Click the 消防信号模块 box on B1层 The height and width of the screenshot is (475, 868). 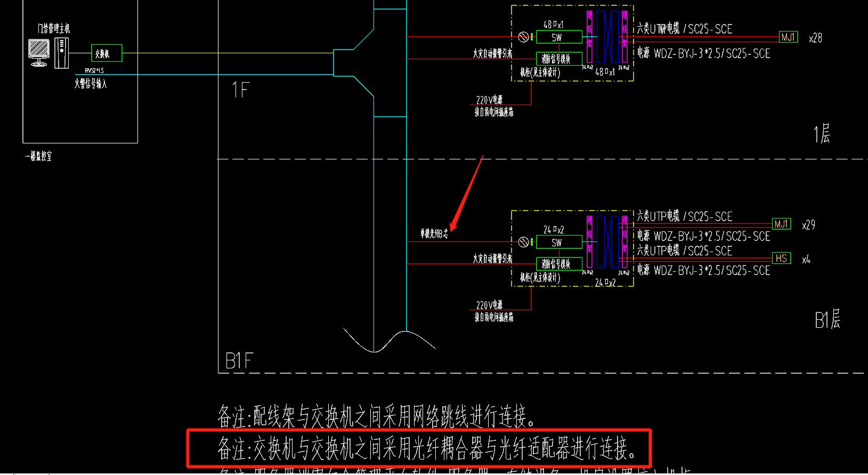(x=559, y=264)
